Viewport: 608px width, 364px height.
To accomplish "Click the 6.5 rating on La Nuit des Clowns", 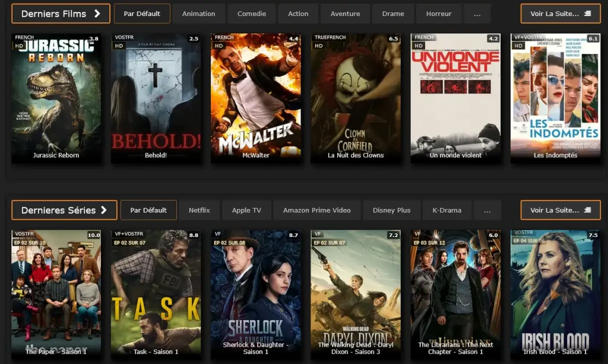I will click(x=393, y=39).
